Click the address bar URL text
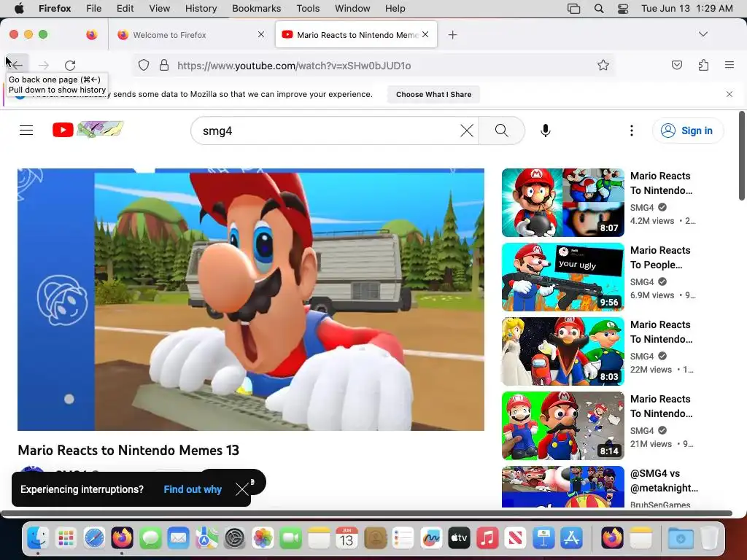Viewport: 747px width, 560px height. coord(294,66)
